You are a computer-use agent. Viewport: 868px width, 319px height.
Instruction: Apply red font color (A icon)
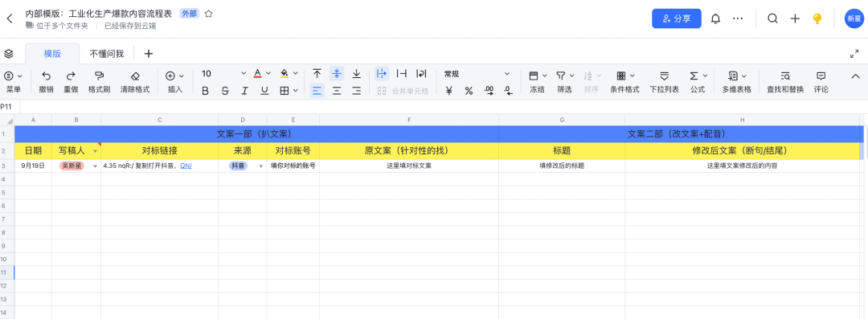click(257, 74)
